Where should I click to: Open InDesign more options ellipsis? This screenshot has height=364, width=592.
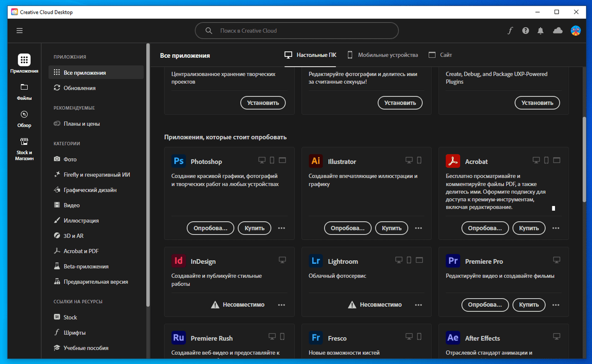pyautogui.click(x=281, y=305)
